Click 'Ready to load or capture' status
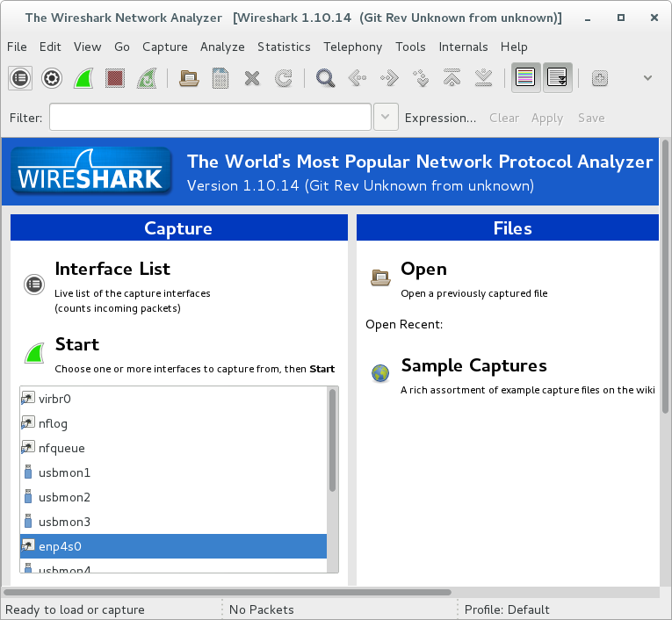This screenshot has height=620, width=672. pos(75,609)
